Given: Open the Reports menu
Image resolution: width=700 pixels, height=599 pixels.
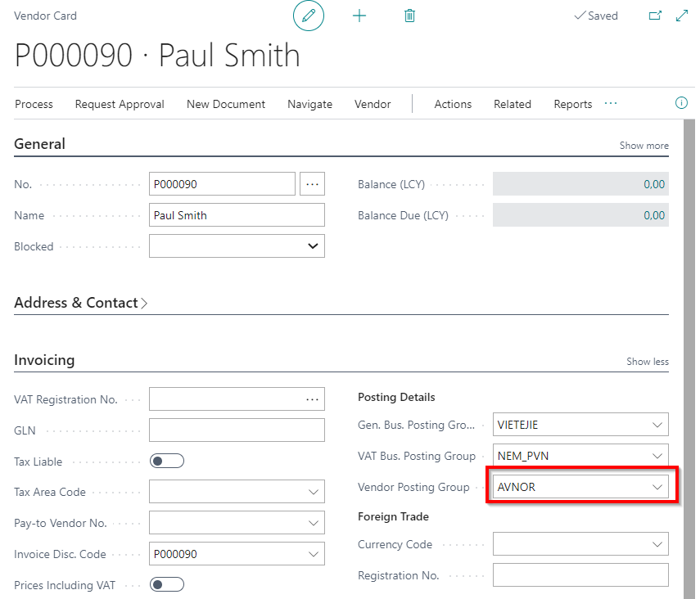Looking at the screenshot, I should 573,104.
